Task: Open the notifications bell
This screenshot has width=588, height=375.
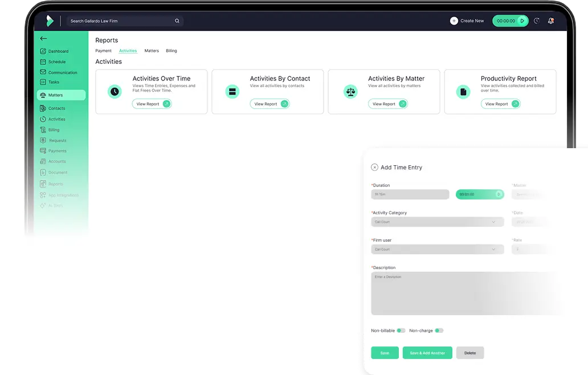Action: [550, 21]
